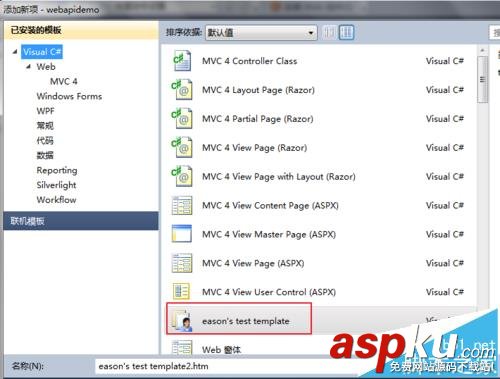Viewport: 500px width, 379px height.
Task: Open the 排序依据 sort dropdown
Action: [x=261, y=33]
